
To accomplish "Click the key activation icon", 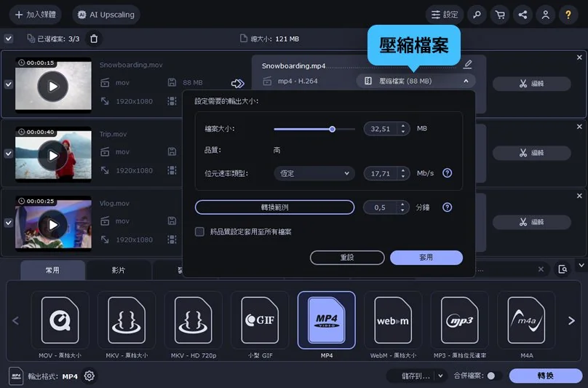I will (477, 15).
